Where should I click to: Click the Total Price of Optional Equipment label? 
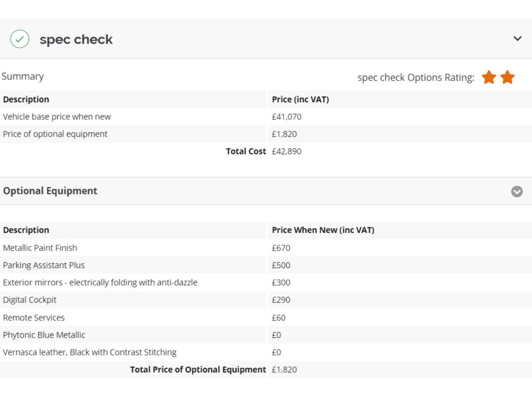198,369
